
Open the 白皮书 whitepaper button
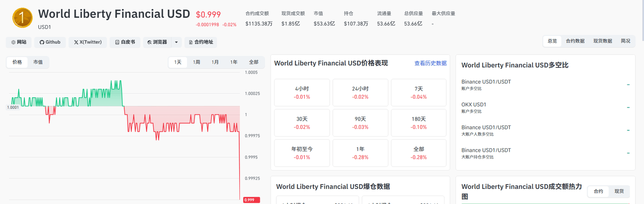(x=125, y=42)
